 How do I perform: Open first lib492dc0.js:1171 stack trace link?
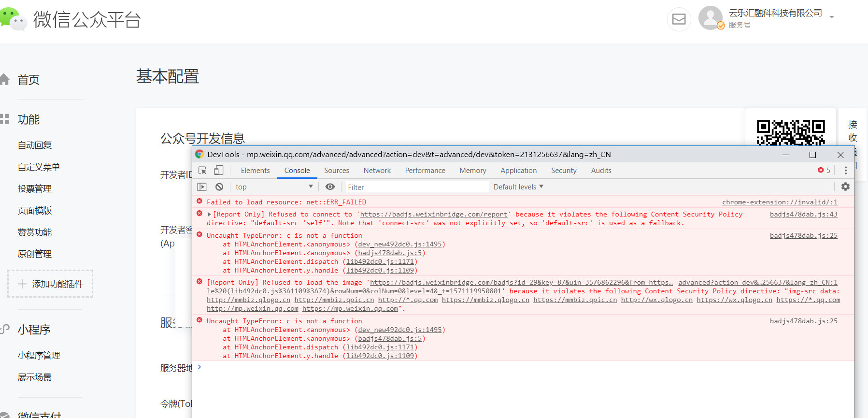click(380, 261)
